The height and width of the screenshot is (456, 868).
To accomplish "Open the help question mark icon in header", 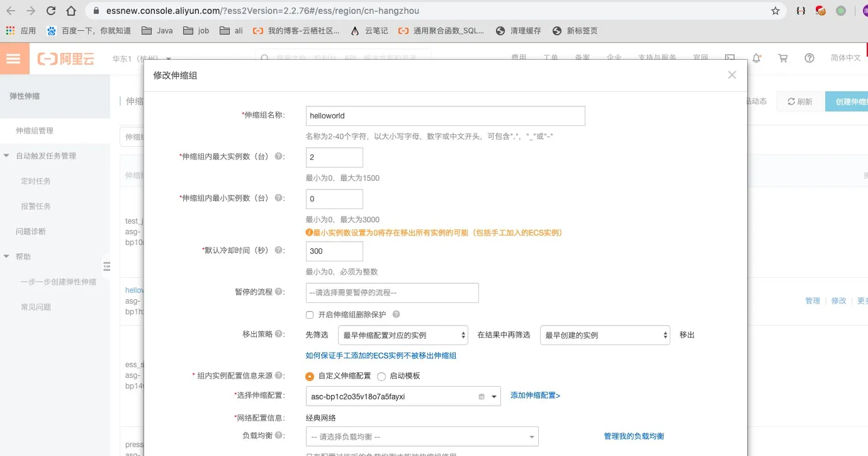I will pos(809,58).
